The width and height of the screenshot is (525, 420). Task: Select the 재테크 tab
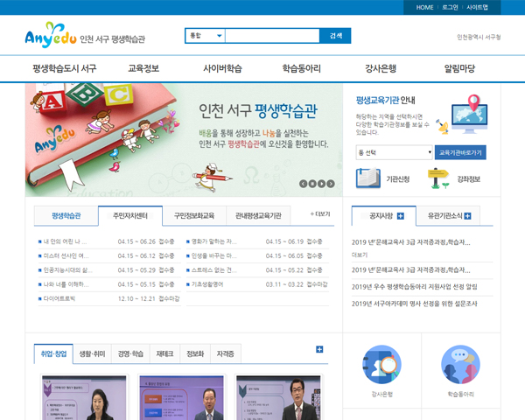164,354
